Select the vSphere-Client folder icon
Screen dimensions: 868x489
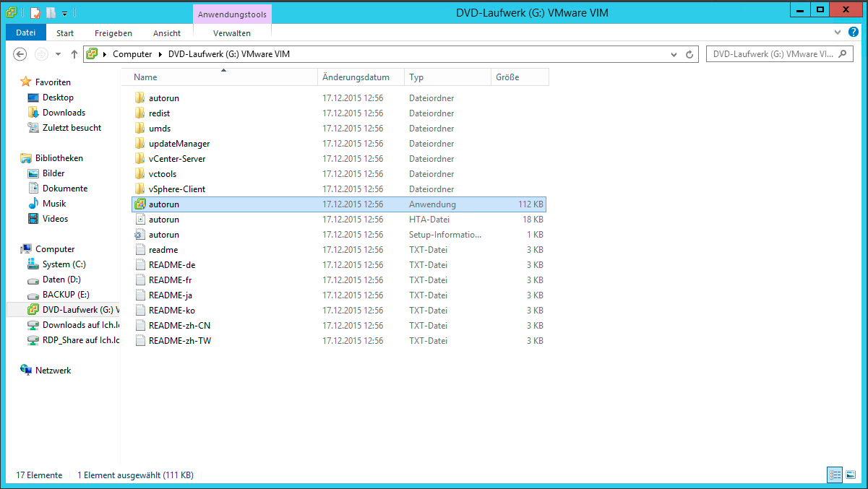pyautogui.click(x=140, y=189)
